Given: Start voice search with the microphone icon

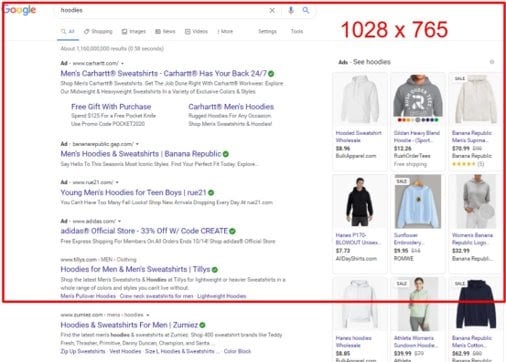Looking at the screenshot, I should click(291, 10).
